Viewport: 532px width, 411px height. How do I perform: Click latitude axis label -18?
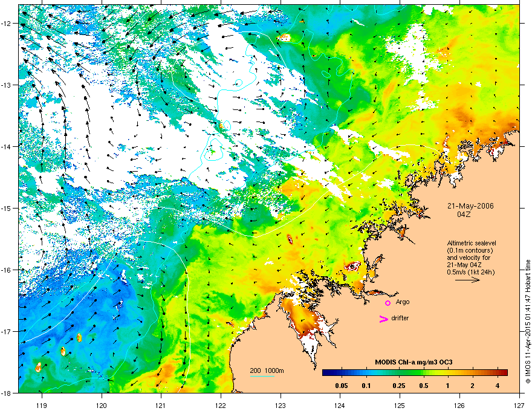point(7,393)
